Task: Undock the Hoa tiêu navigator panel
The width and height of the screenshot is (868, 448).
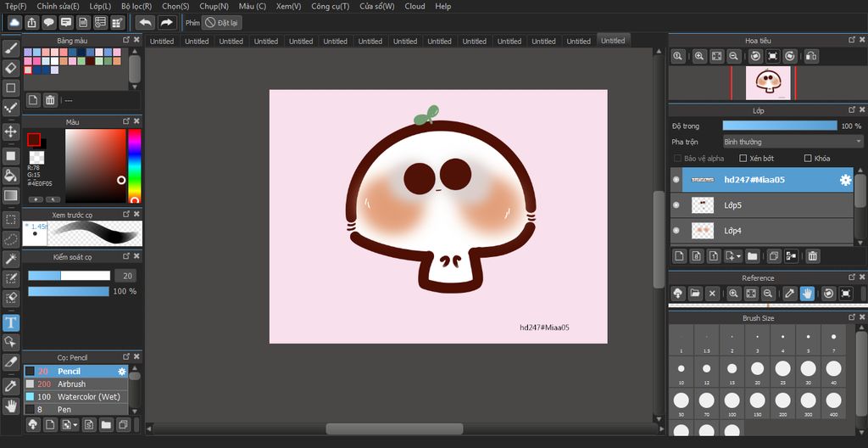Action: pyautogui.click(x=851, y=40)
